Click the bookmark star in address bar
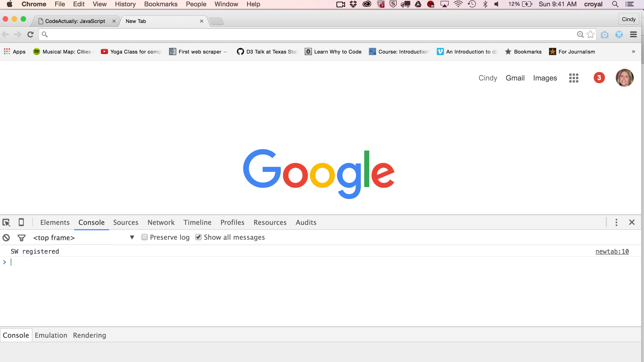 point(591,34)
